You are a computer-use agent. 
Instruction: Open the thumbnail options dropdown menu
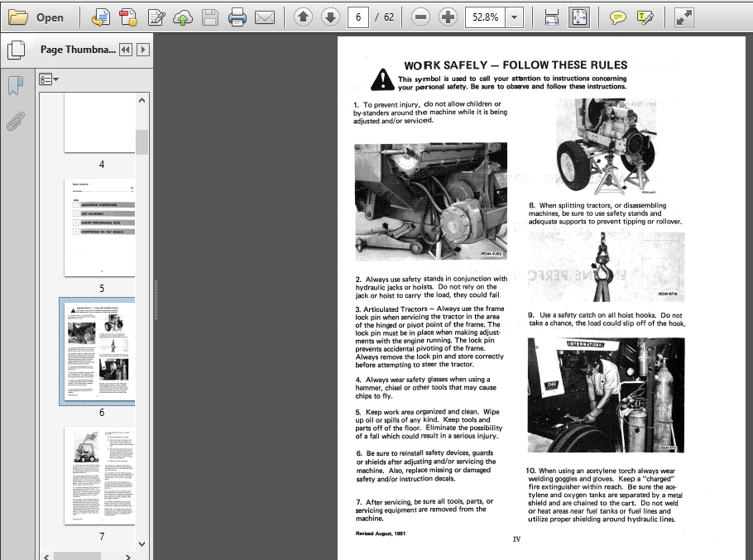click(x=49, y=79)
